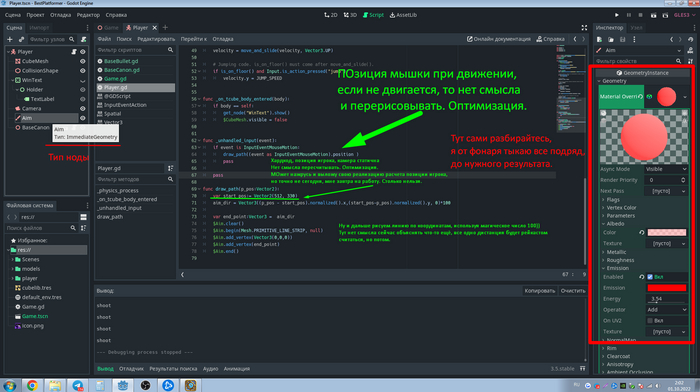Run the project with the Play button
The image size is (700, 392).
pyautogui.click(x=617, y=15)
